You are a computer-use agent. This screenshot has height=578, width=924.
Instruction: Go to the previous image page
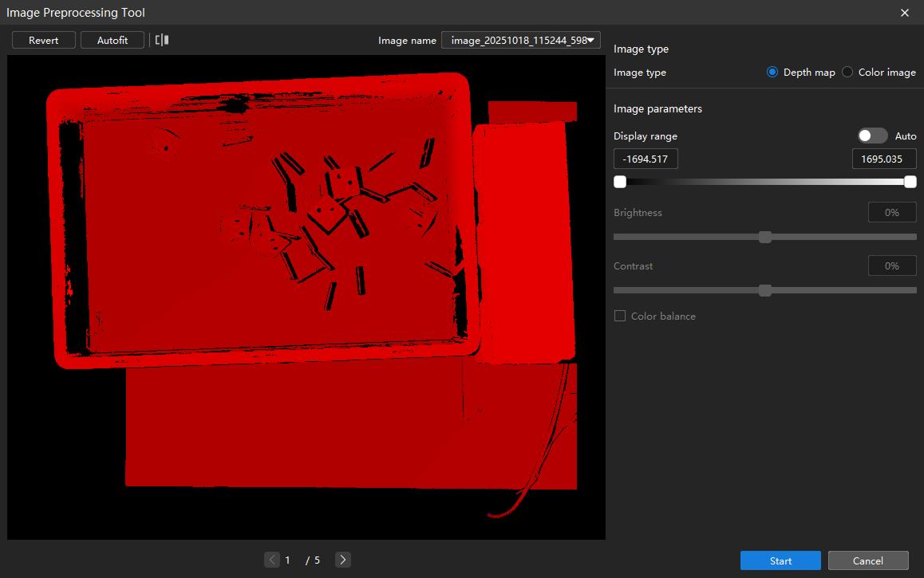[271, 560]
